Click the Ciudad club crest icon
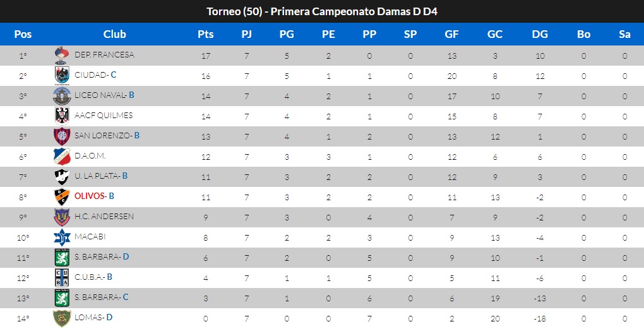Viewport: 644px width, 336px height. tap(61, 76)
